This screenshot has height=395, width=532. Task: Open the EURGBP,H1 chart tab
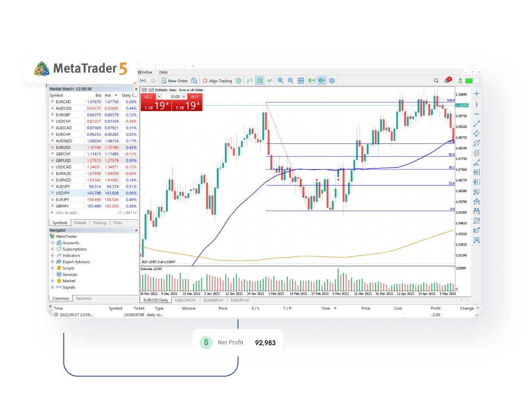(x=213, y=300)
